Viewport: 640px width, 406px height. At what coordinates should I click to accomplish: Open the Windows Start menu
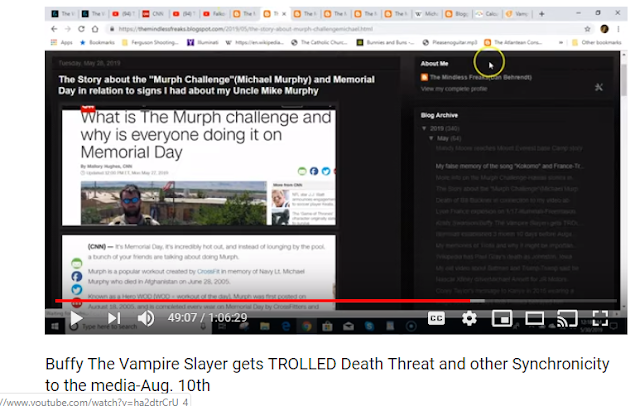[x=55, y=326]
